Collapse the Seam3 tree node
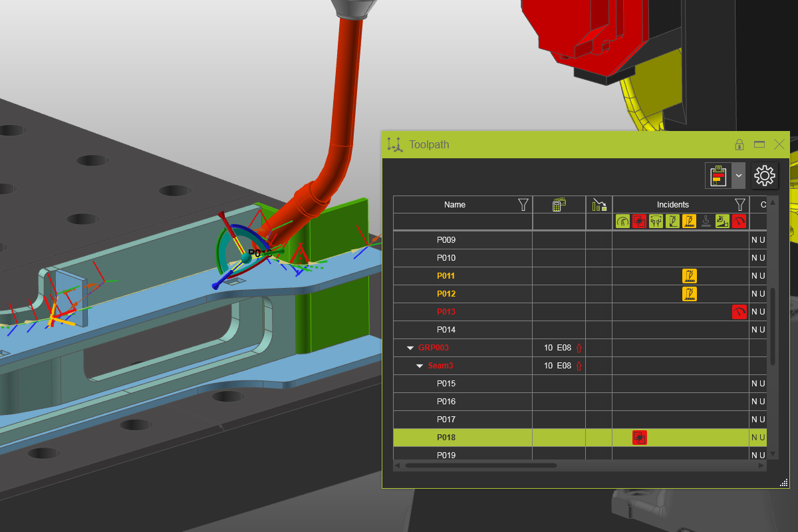Image resolution: width=798 pixels, height=532 pixels. 420,366
